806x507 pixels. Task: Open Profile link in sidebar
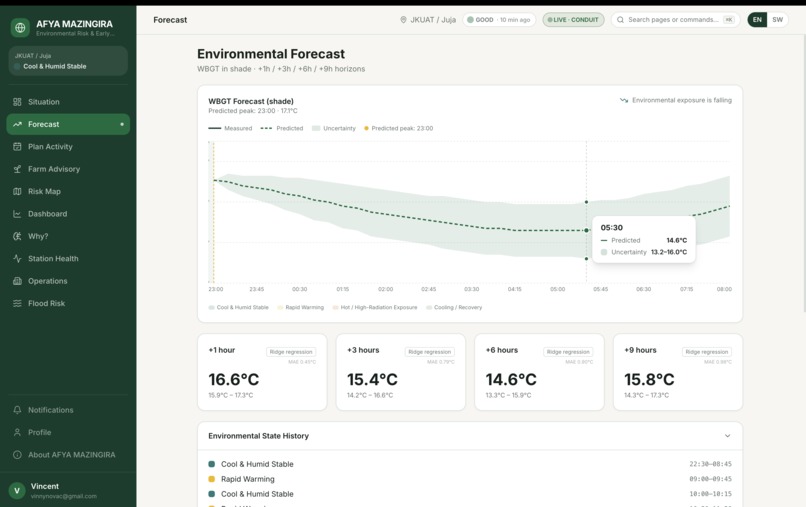[68, 432]
